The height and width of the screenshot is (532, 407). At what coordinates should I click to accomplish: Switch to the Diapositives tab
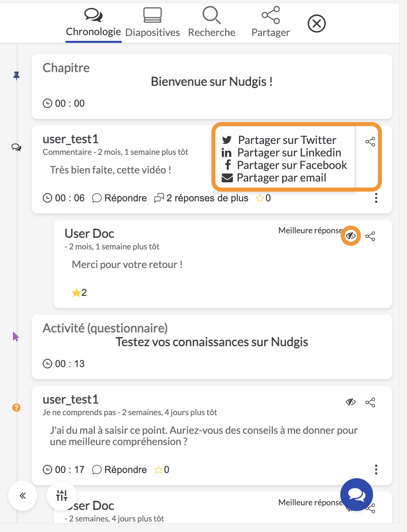pos(153,23)
